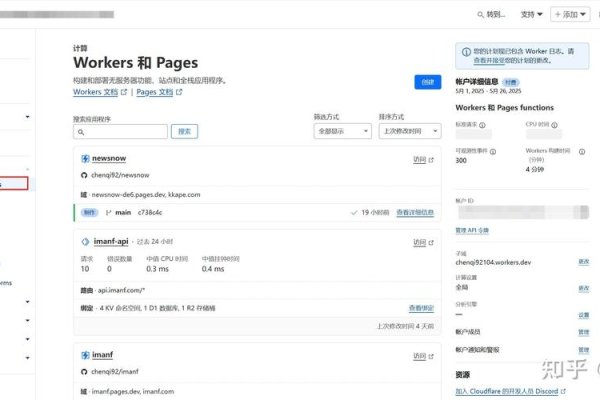The height and width of the screenshot is (400, 600).
Task: Click the info icon next to CPU 时间
Action: click(x=554, y=124)
